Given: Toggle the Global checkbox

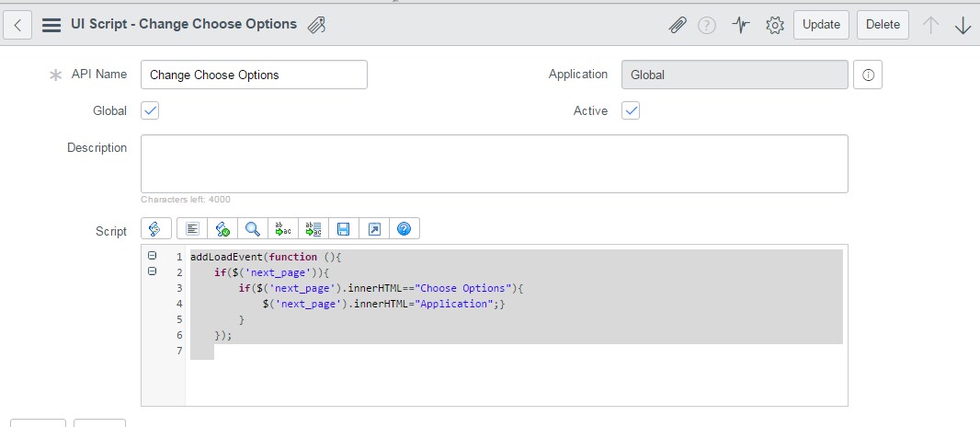Looking at the screenshot, I should (x=150, y=110).
